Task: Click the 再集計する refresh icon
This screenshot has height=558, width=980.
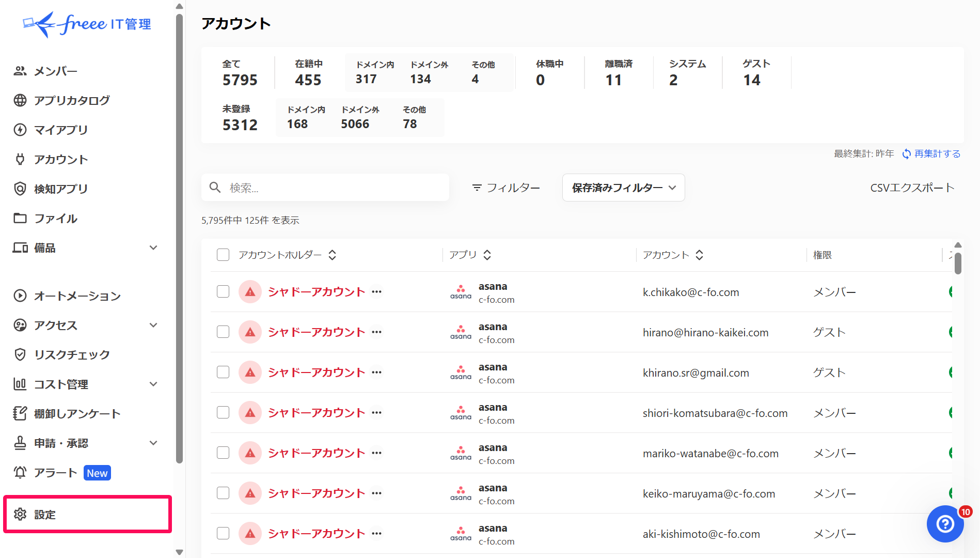Action: pyautogui.click(x=907, y=154)
